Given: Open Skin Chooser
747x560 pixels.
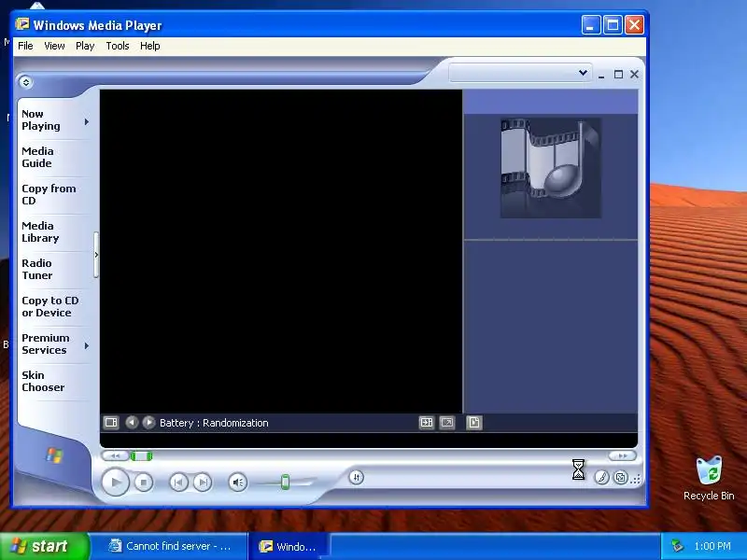Looking at the screenshot, I should point(43,381).
